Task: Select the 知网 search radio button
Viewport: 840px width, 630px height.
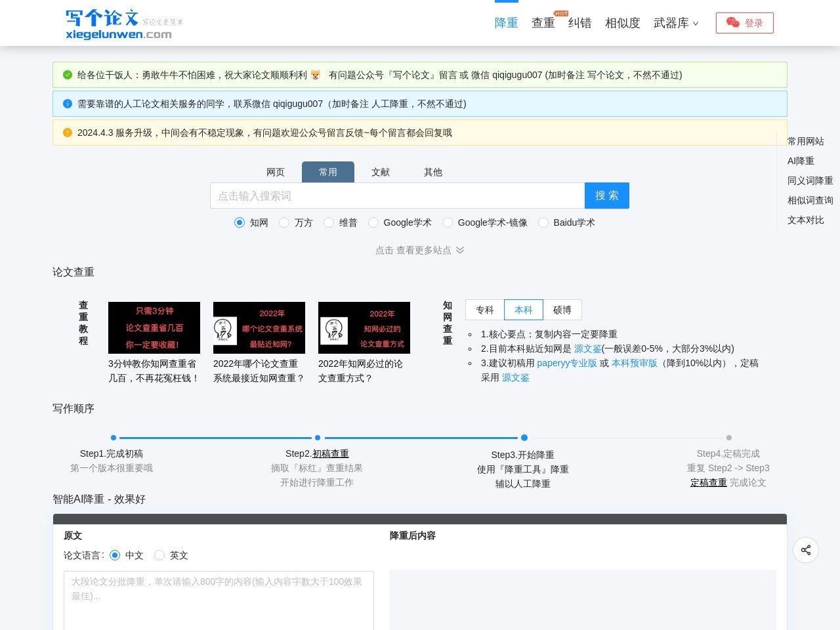Action: [x=239, y=222]
